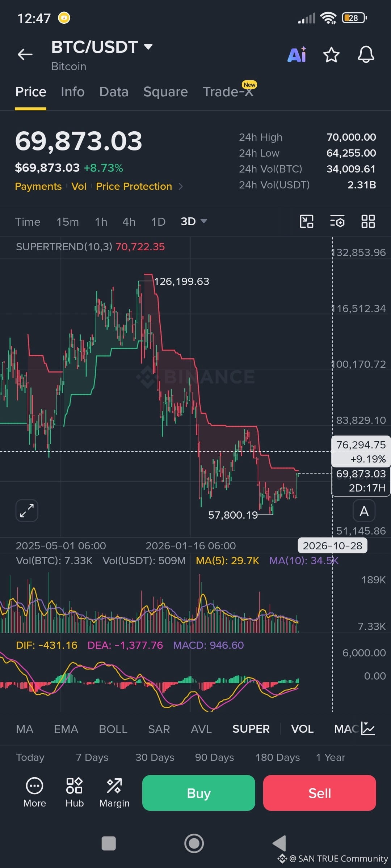Viewport: 391px width, 868px height.
Task: Tap the large 69,873.03 price
Action: pos(79,141)
